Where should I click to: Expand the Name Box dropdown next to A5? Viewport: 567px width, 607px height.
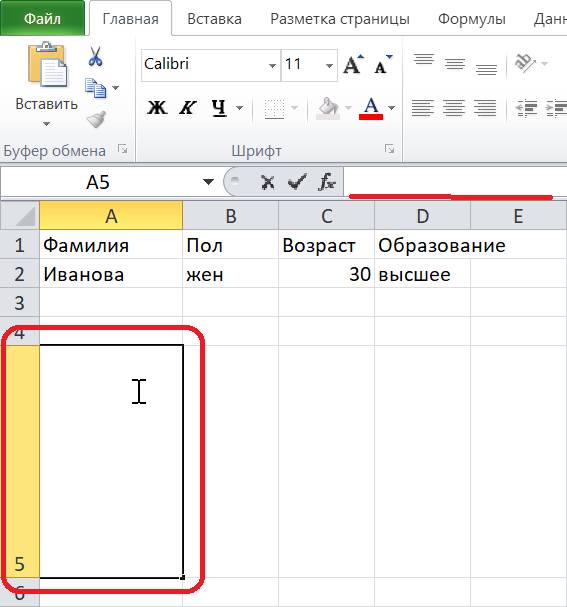(208, 182)
